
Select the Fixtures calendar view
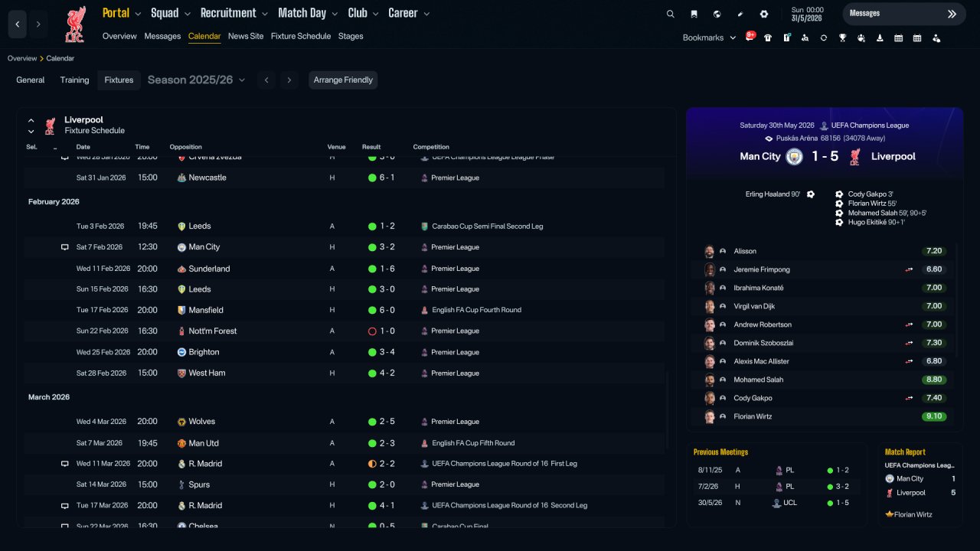point(119,80)
